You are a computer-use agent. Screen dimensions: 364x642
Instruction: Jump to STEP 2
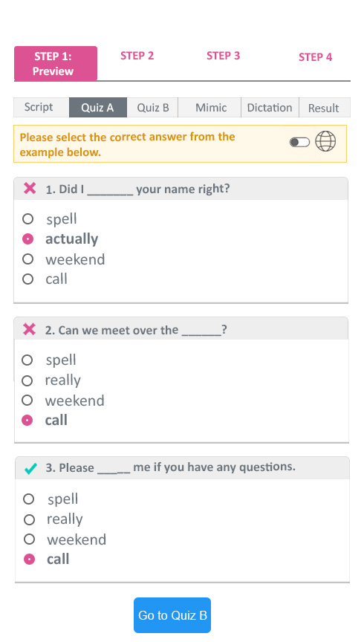(x=137, y=56)
